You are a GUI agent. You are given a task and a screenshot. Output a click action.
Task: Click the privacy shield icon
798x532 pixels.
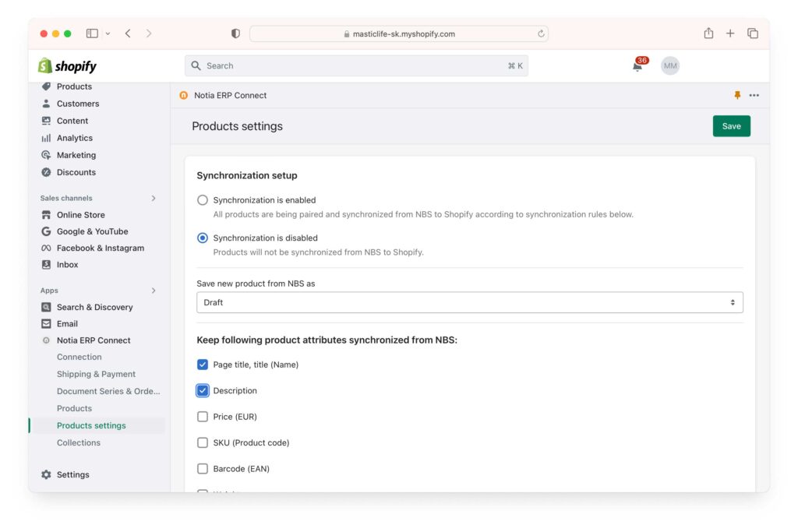pyautogui.click(x=235, y=33)
